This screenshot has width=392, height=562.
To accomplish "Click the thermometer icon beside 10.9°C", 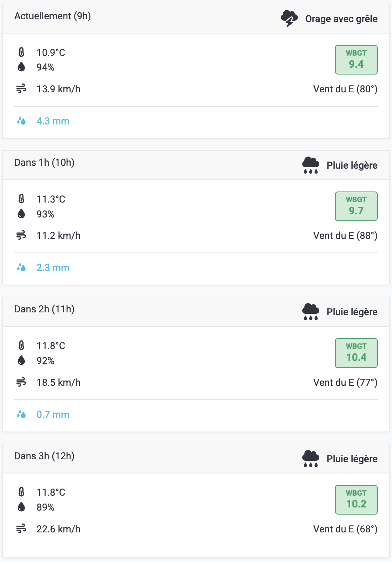I will [21, 52].
